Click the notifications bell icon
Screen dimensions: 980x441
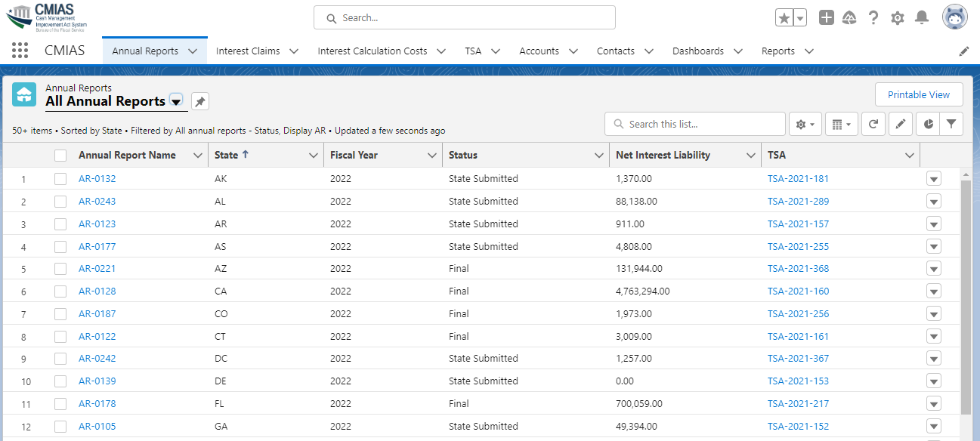point(922,17)
